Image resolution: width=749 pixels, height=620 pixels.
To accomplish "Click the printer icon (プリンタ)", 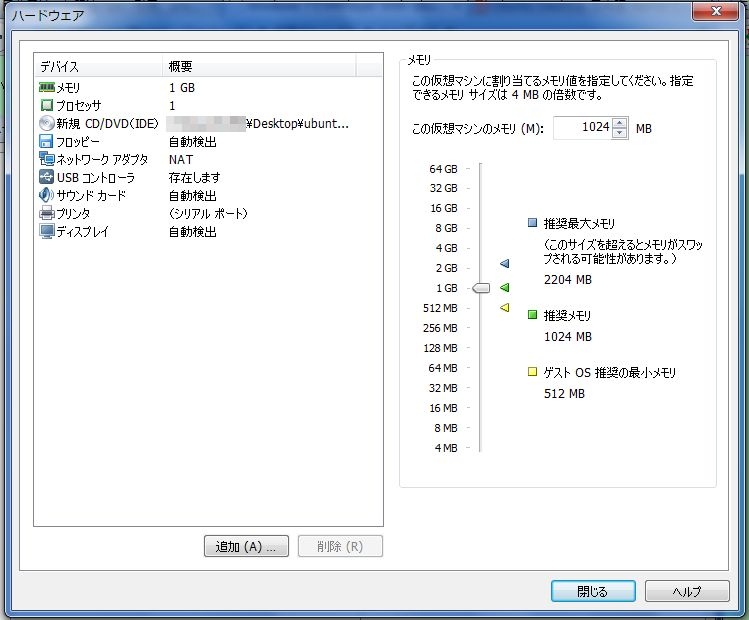I will (x=46, y=213).
